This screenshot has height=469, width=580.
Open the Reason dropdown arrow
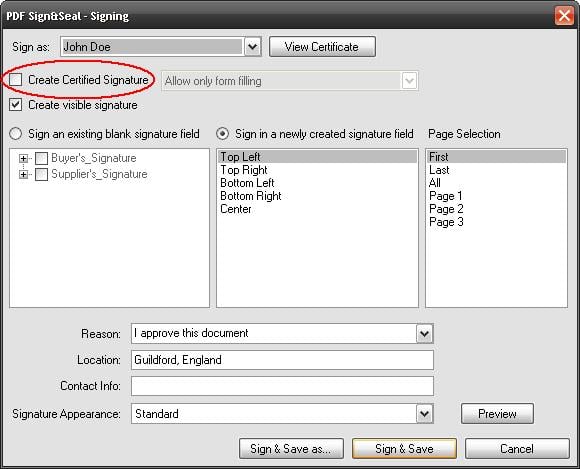pos(425,334)
